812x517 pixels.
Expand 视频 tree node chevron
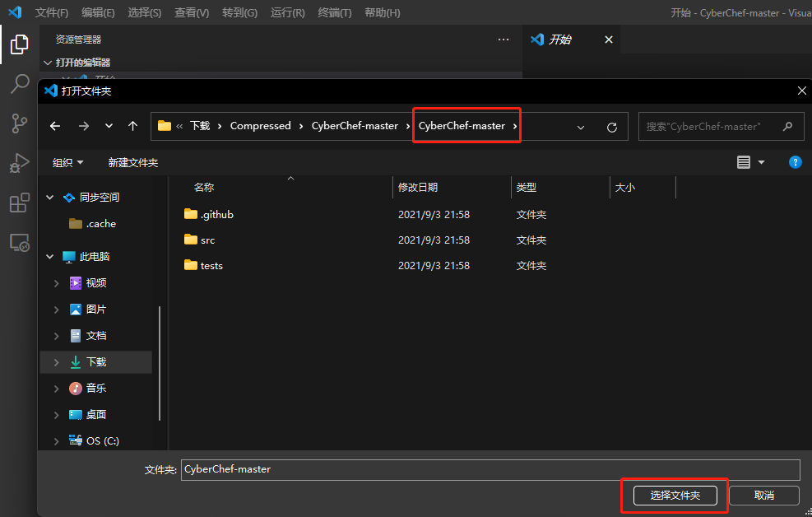click(x=57, y=283)
